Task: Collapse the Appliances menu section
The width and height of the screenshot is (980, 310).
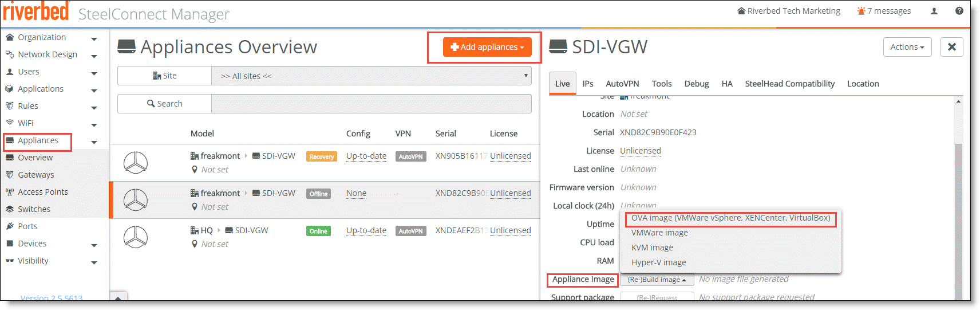Action: click(94, 142)
